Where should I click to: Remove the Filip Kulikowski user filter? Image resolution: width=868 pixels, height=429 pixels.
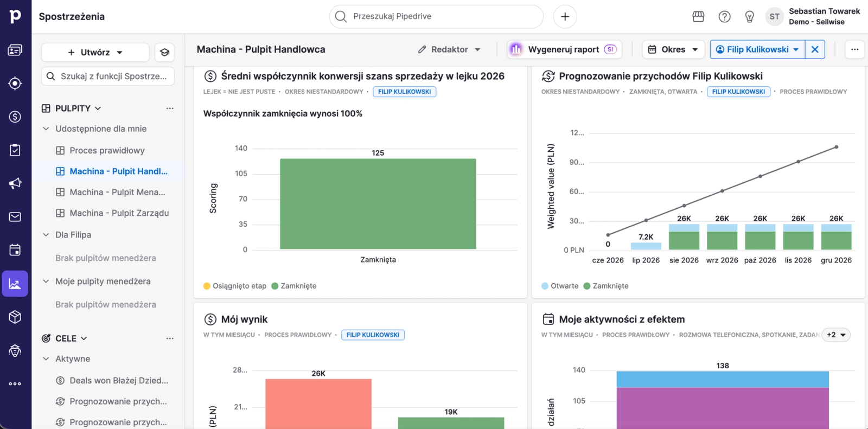[815, 49]
